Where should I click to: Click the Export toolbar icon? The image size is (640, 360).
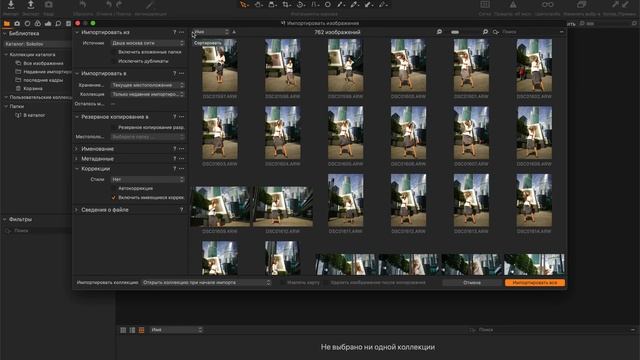[x=30, y=5]
